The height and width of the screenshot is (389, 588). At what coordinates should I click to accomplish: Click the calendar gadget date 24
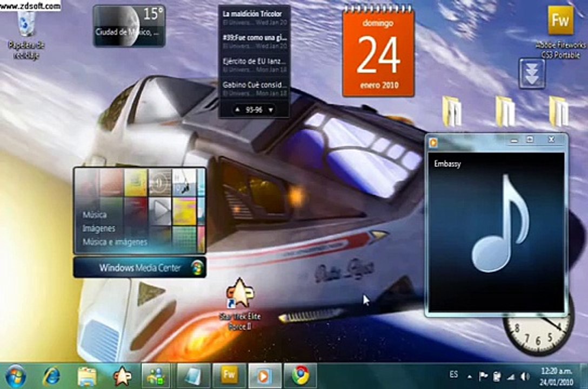pyautogui.click(x=378, y=56)
